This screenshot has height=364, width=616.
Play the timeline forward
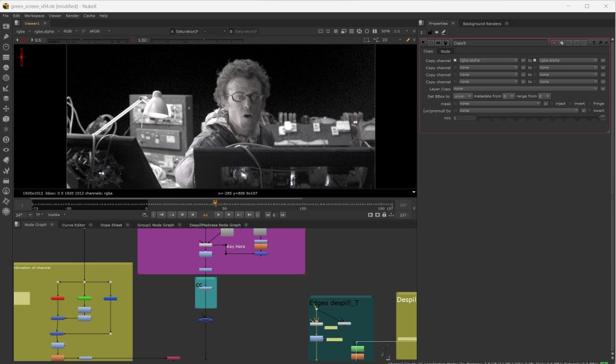218,215
